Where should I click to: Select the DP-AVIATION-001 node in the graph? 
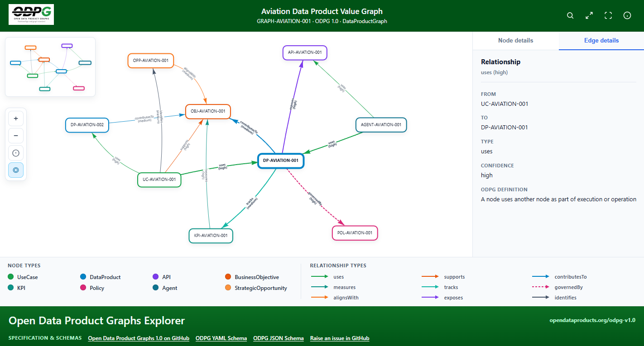[281, 161]
